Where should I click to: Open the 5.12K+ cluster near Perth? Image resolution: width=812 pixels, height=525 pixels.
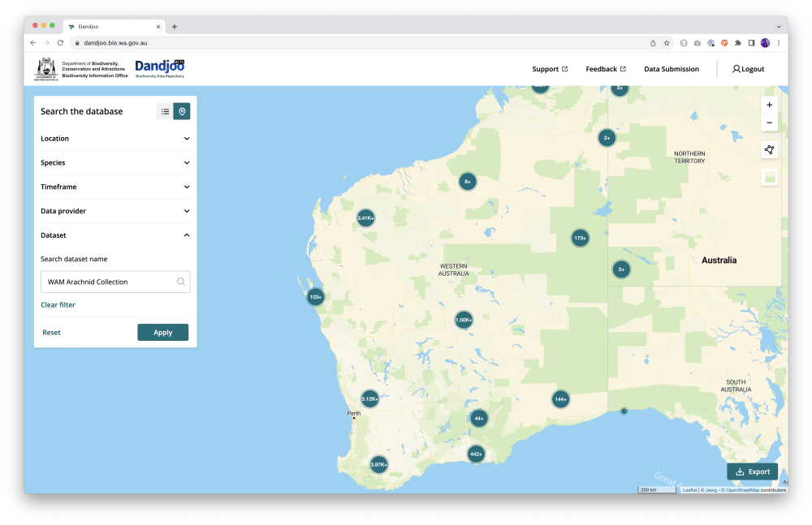369,398
